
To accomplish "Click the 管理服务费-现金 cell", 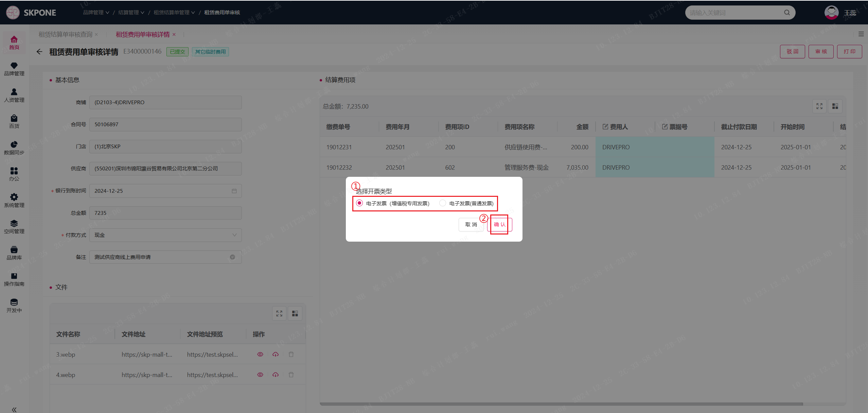I will (527, 167).
